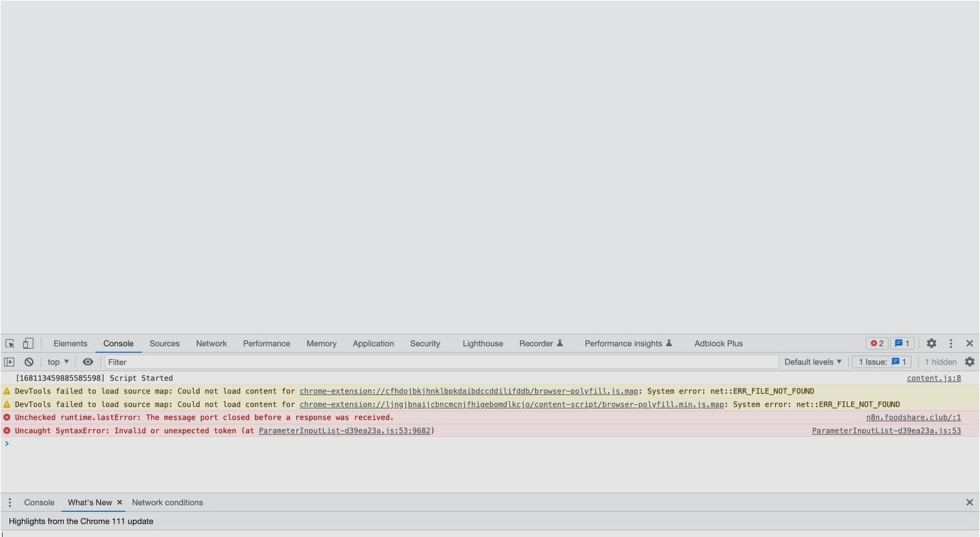Open the drawer's three-dot menu

tap(9, 502)
